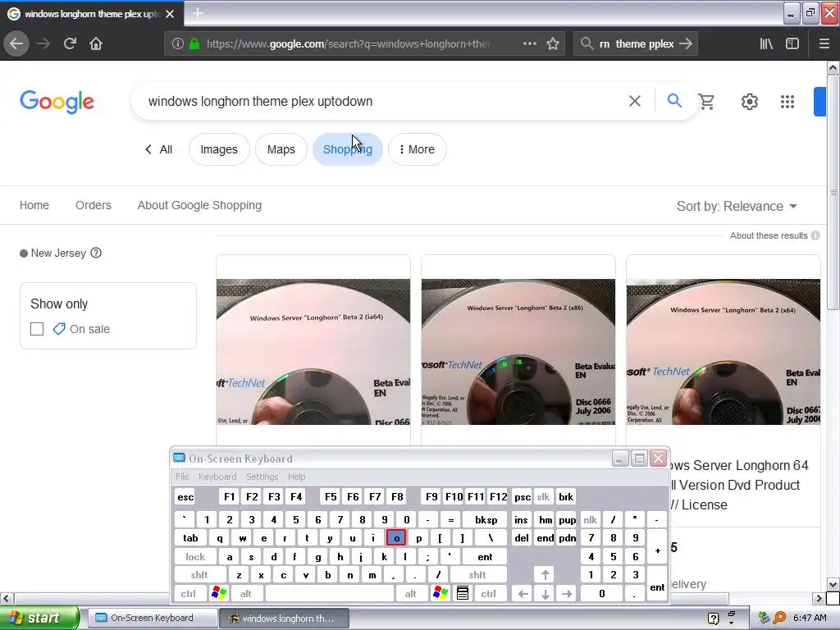Open the Help menu in On-Screen Keyboard
The image size is (840, 630).
(x=296, y=477)
